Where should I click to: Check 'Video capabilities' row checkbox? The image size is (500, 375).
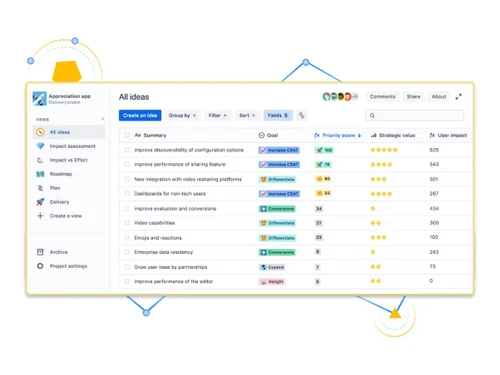[x=127, y=223]
